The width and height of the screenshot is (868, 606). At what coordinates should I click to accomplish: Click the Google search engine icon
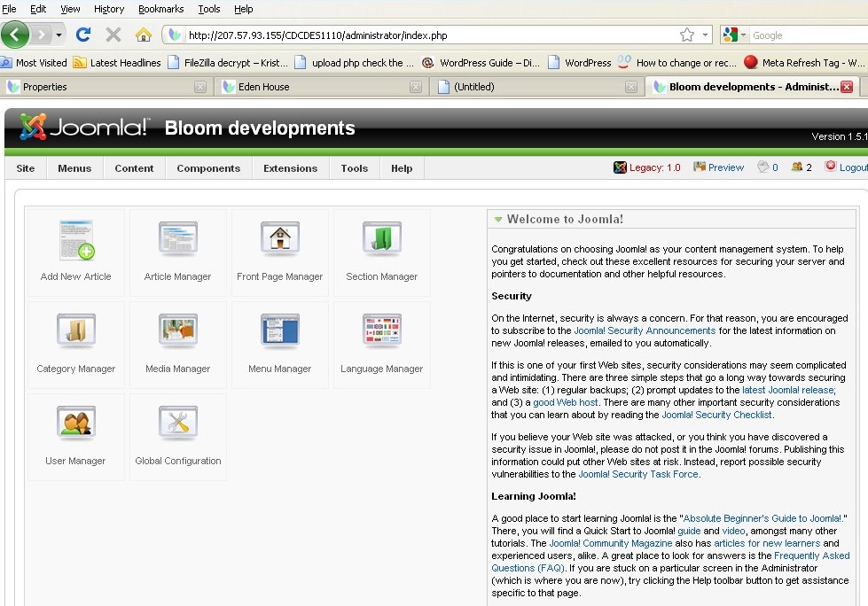[x=731, y=35]
